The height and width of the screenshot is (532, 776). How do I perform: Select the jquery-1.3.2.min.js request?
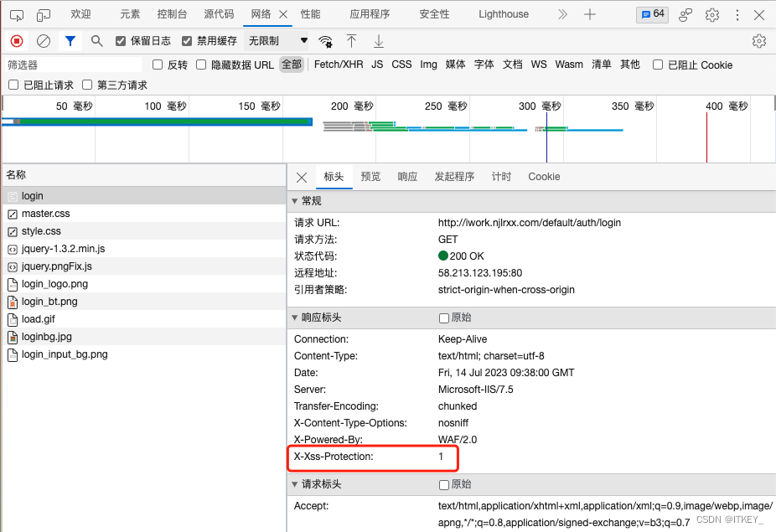click(x=60, y=248)
